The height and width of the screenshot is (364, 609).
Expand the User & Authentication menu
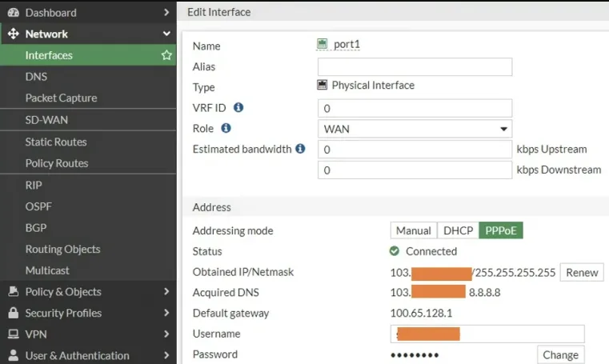(x=88, y=355)
